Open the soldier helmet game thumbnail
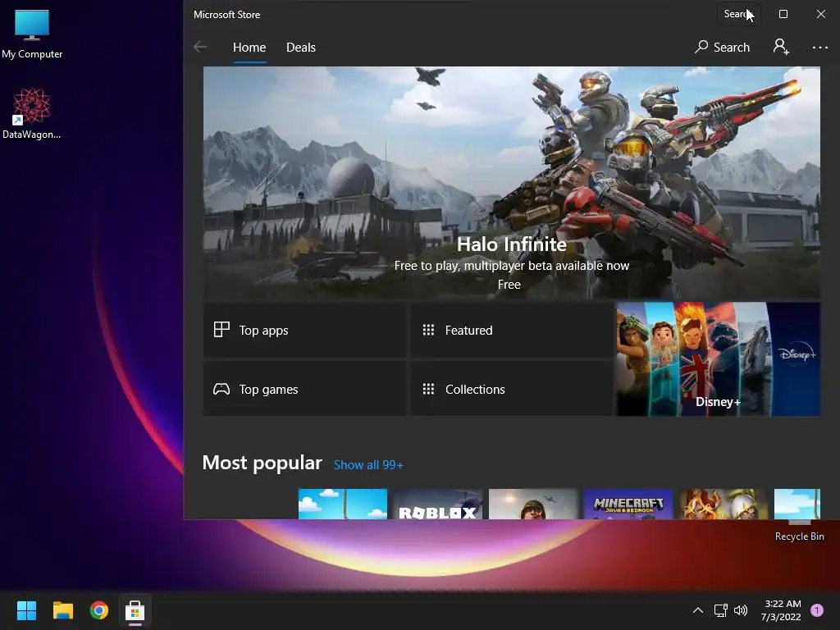 click(533, 504)
